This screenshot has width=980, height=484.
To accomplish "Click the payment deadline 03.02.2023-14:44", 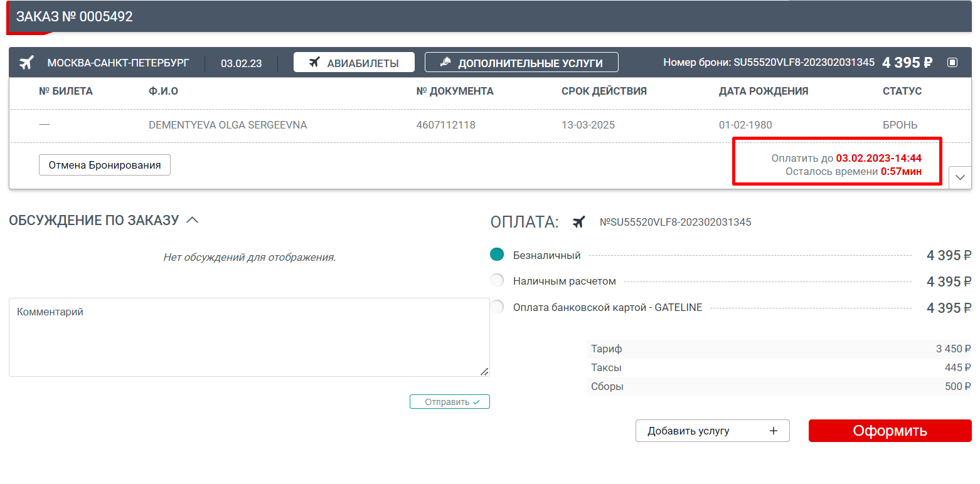I will point(878,158).
